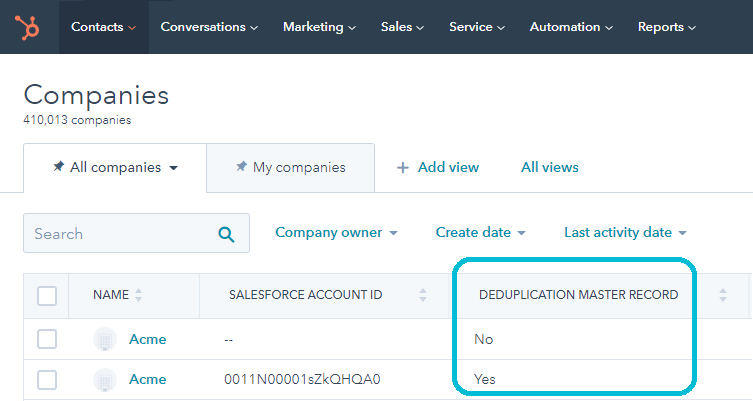
Task: Open the Acme company without Salesforce ID
Action: (x=147, y=340)
